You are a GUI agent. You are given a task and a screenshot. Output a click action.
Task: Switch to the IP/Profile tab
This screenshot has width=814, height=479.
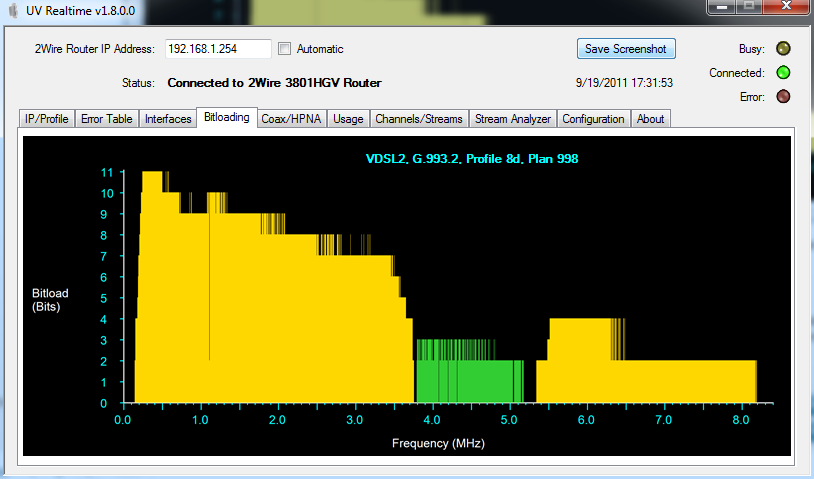pyautogui.click(x=46, y=119)
